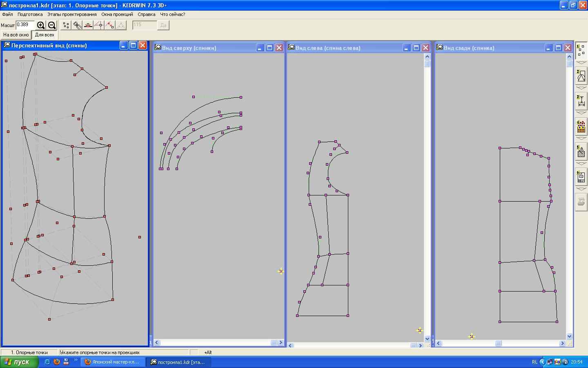The width and height of the screenshot is (588, 368).
Task: Click the На всё окно button
Action: 16,35
